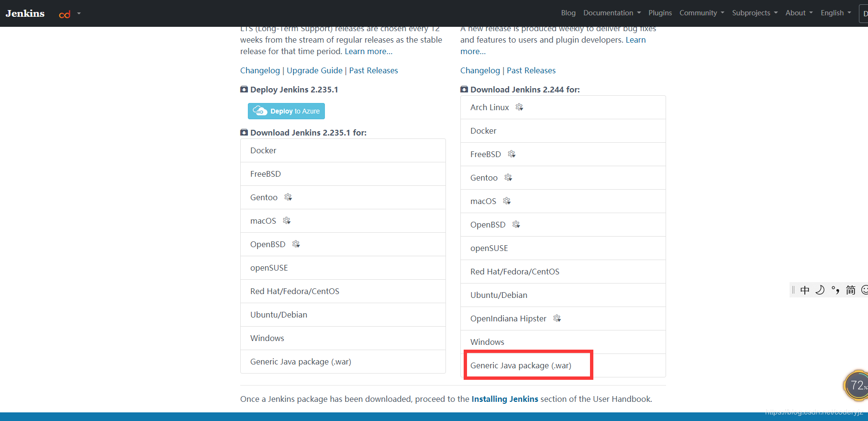Click the Deploy to Azure button

(x=286, y=111)
